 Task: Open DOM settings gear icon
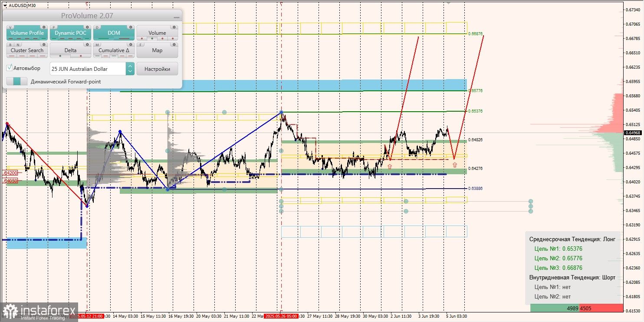pyautogui.click(x=131, y=27)
